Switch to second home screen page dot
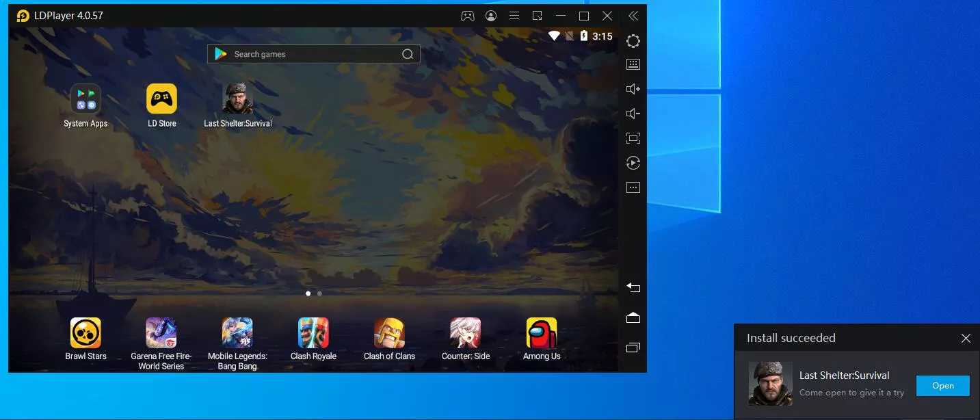980x420 pixels. point(319,293)
